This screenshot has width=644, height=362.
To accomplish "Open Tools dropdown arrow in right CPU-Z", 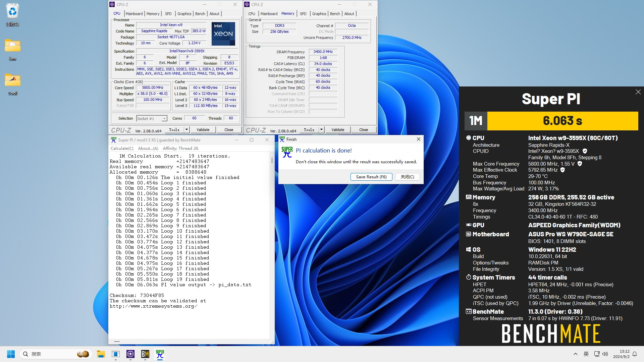I will pyautogui.click(x=322, y=130).
